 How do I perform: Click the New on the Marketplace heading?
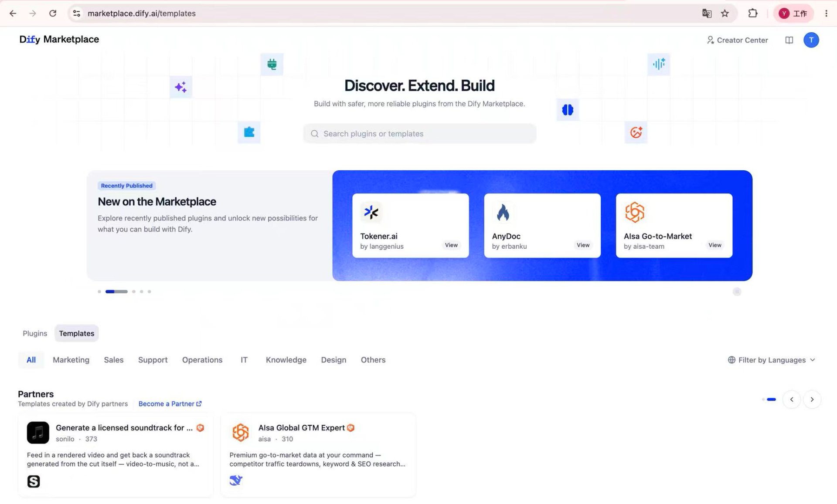tap(157, 202)
